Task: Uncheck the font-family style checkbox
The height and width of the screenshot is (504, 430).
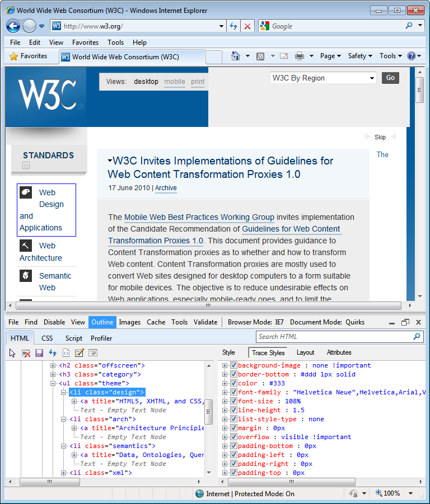Action: click(234, 392)
